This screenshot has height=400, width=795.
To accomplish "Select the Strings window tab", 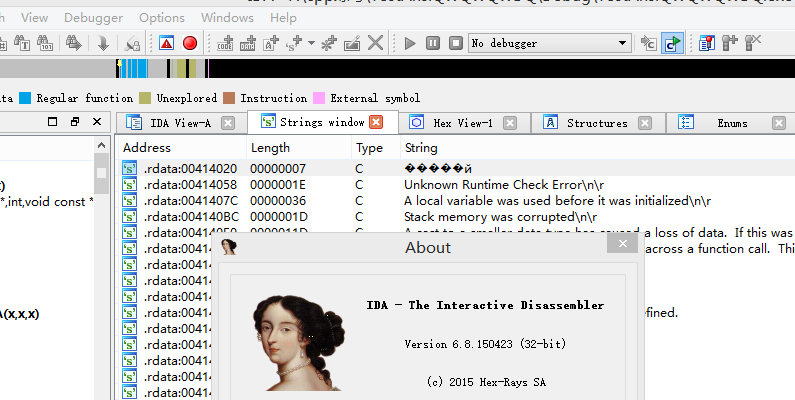I will point(322,122).
